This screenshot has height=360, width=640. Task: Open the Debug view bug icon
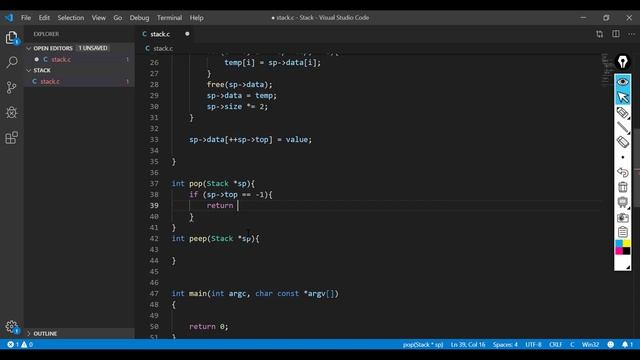pyautogui.click(x=11, y=112)
